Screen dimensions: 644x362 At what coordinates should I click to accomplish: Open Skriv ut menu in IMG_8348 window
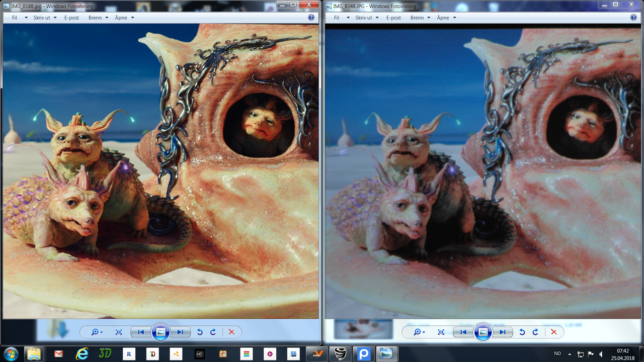point(366,18)
